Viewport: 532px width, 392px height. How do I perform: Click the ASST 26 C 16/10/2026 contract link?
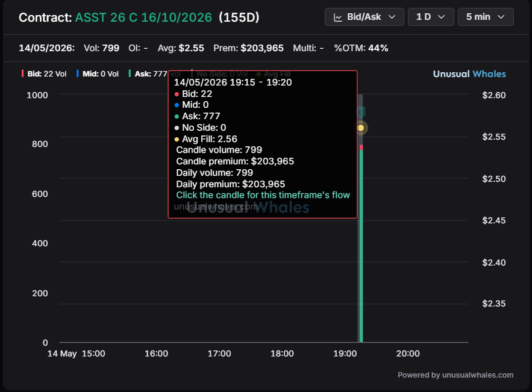(143, 17)
